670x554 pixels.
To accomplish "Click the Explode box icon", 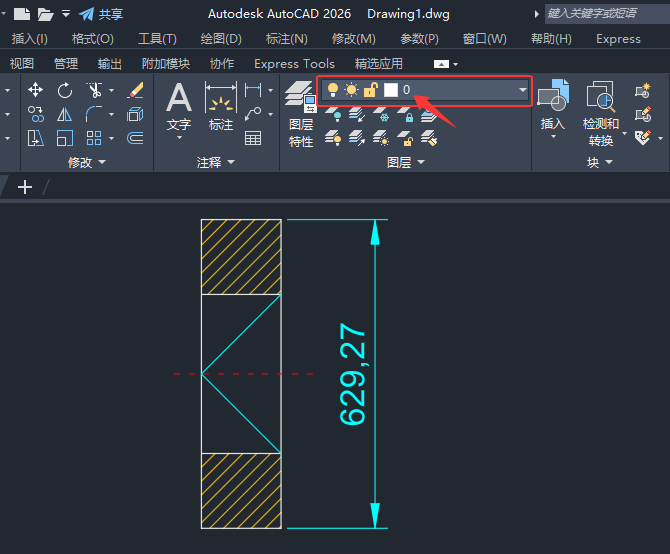I will (x=135, y=114).
